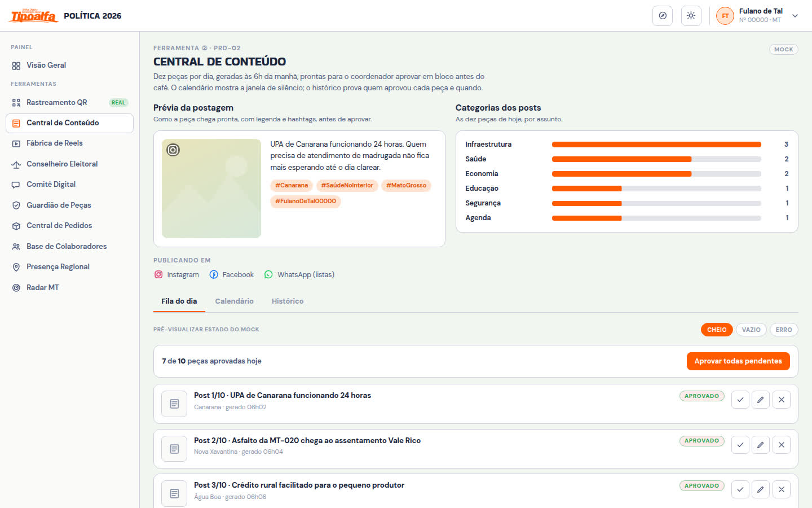Click the Radar MT target icon
This screenshot has height=508, width=812.
[16, 288]
